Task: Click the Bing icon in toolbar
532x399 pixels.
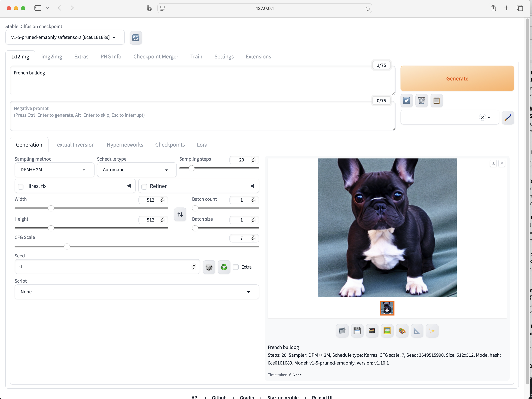Action: (149, 8)
